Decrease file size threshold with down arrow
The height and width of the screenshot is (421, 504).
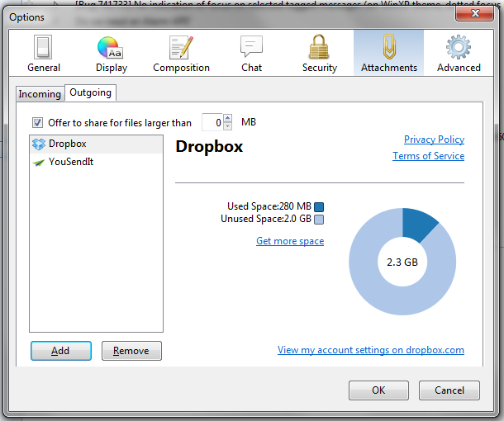[228, 126]
